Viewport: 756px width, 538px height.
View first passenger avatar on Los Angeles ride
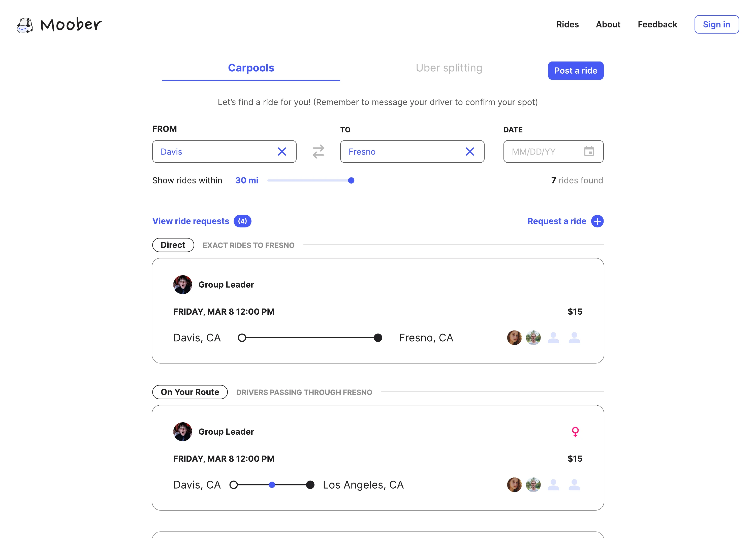pyautogui.click(x=514, y=485)
